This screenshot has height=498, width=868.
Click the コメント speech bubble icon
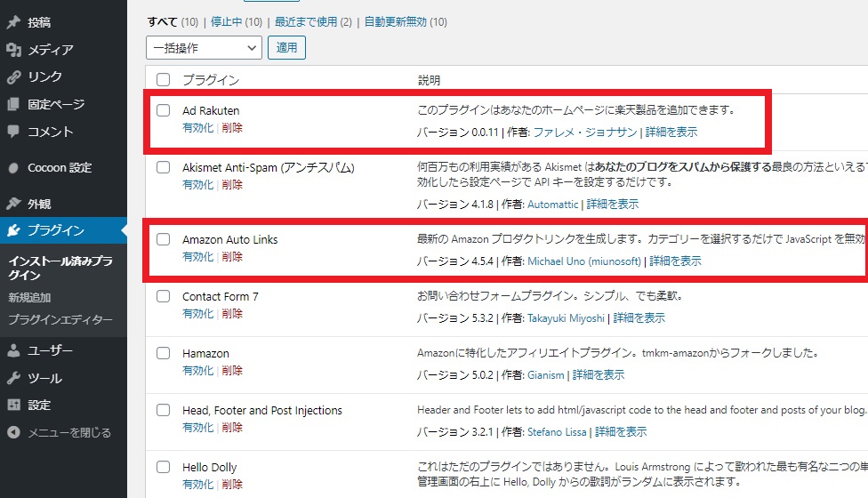coord(14,131)
